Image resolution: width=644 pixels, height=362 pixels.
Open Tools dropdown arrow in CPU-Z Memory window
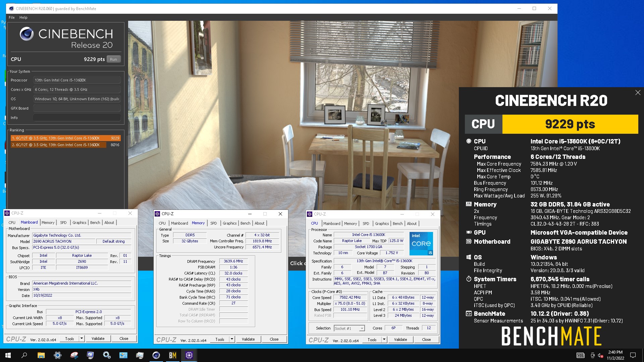tap(232, 339)
